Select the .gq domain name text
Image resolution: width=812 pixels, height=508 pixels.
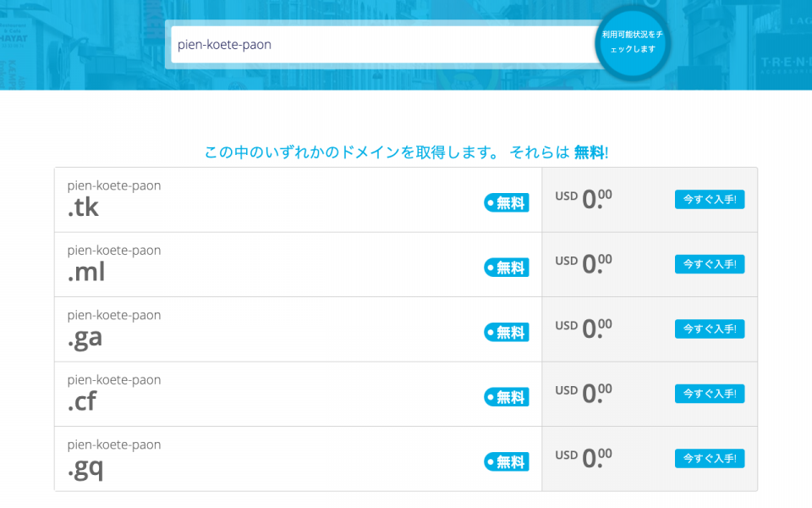click(x=114, y=459)
